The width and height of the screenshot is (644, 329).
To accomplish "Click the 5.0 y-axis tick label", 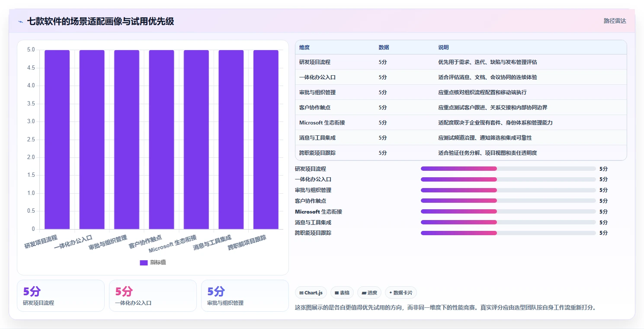I will click(31, 50).
